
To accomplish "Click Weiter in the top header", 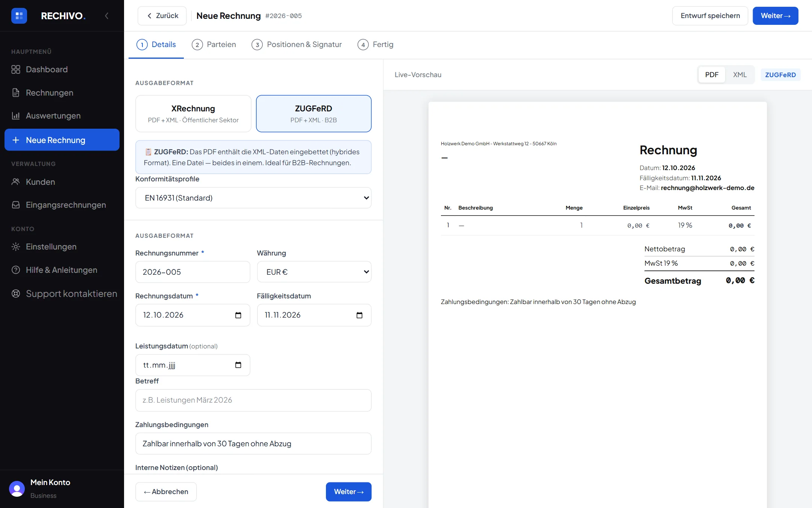I will pyautogui.click(x=776, y=16).
